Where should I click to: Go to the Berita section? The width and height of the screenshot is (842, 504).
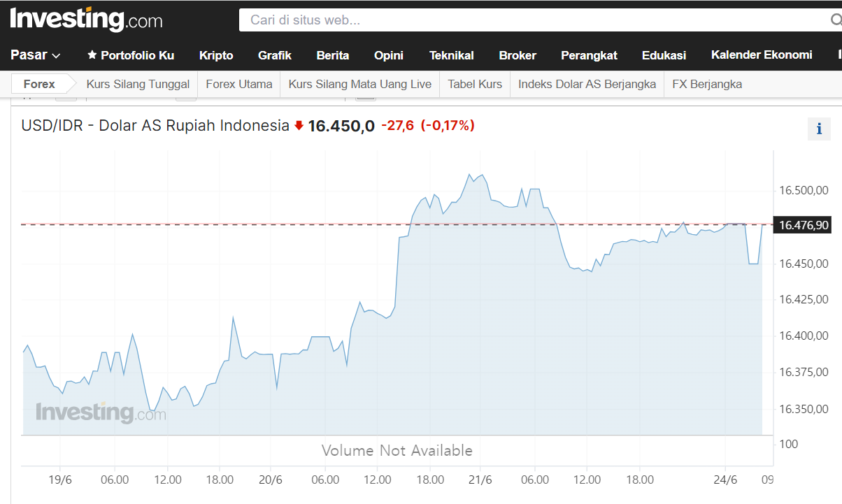333,55
